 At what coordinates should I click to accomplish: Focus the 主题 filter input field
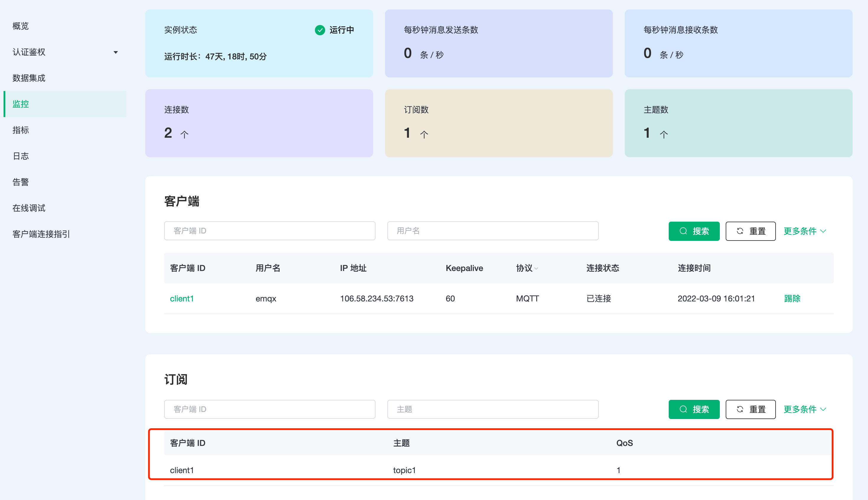[493, 409]
